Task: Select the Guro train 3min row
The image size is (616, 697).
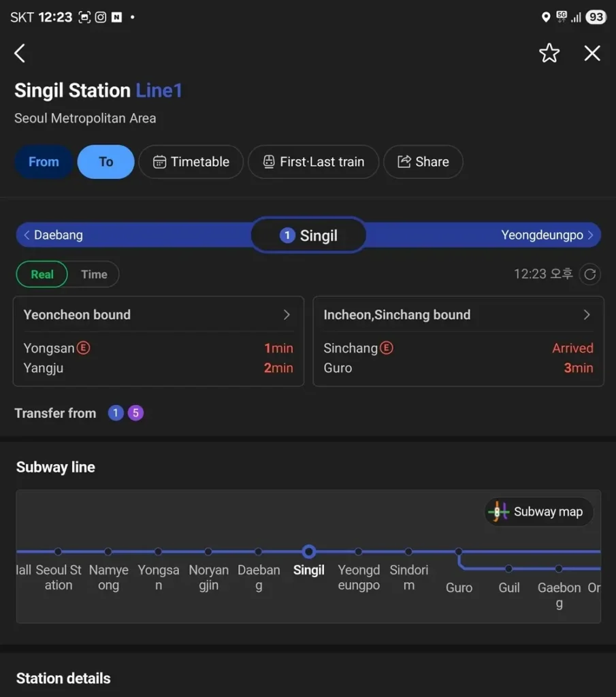Action: tap(458, 368)
